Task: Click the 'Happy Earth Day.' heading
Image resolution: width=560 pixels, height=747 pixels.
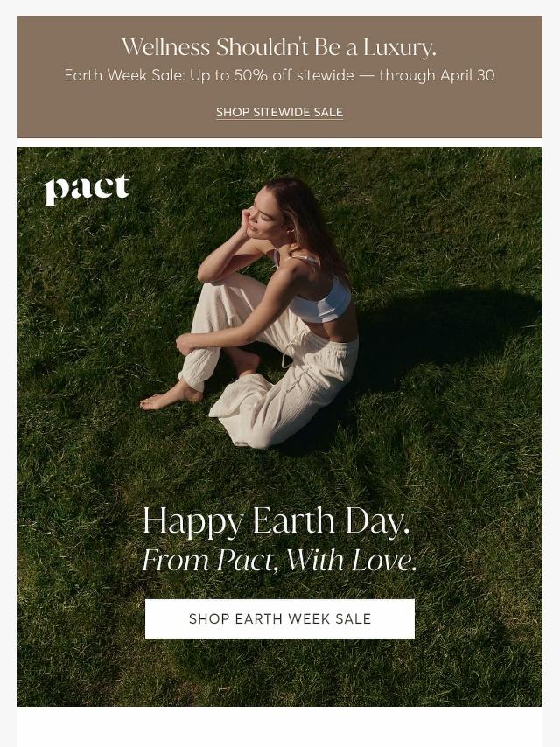Action: coord(276,521)
